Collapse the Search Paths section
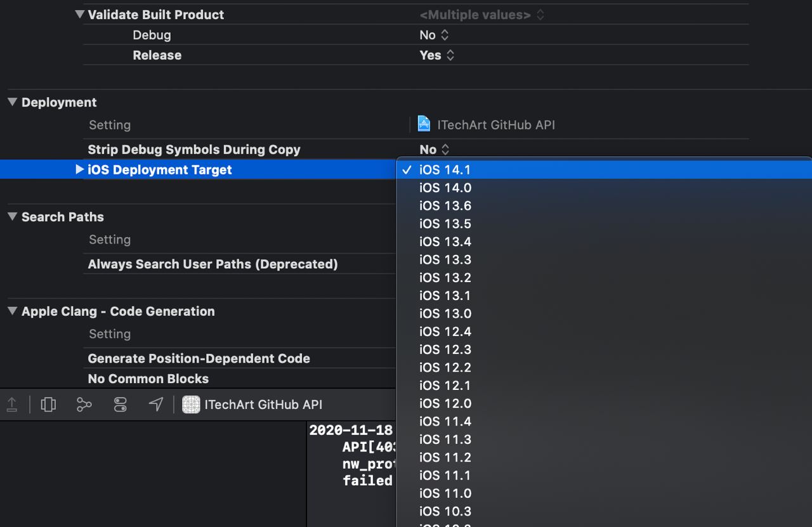The height and width of the screenshot is (527, 812). point(13,216)
